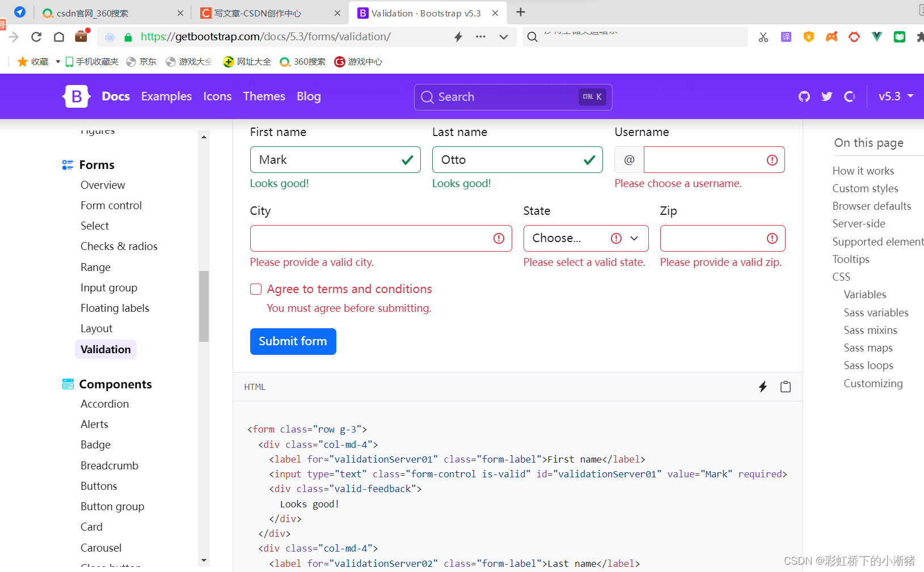Click the scissors screenshot tool in browser toolbar
This screenshot has width=924, height=572.
click(x=763, y=36)
